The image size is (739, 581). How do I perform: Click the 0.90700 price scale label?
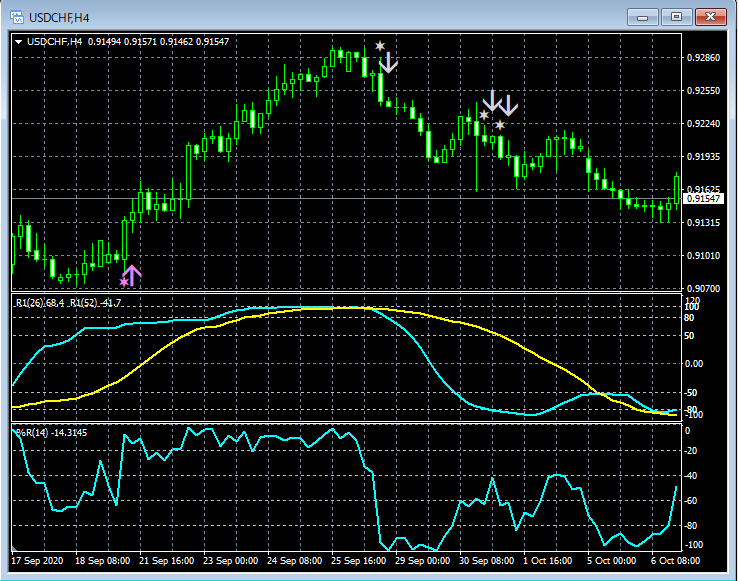pos(704,288)
